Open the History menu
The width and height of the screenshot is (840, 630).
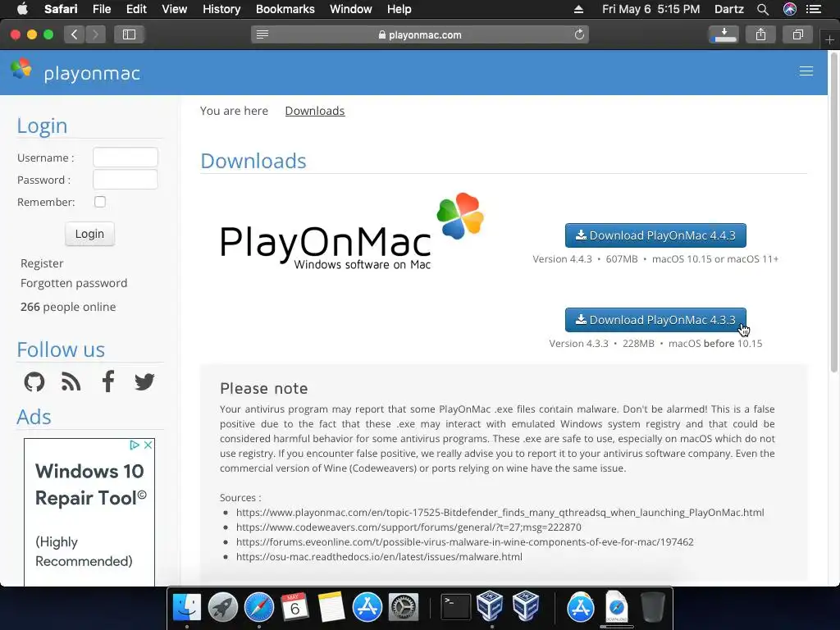click(221, 9)
